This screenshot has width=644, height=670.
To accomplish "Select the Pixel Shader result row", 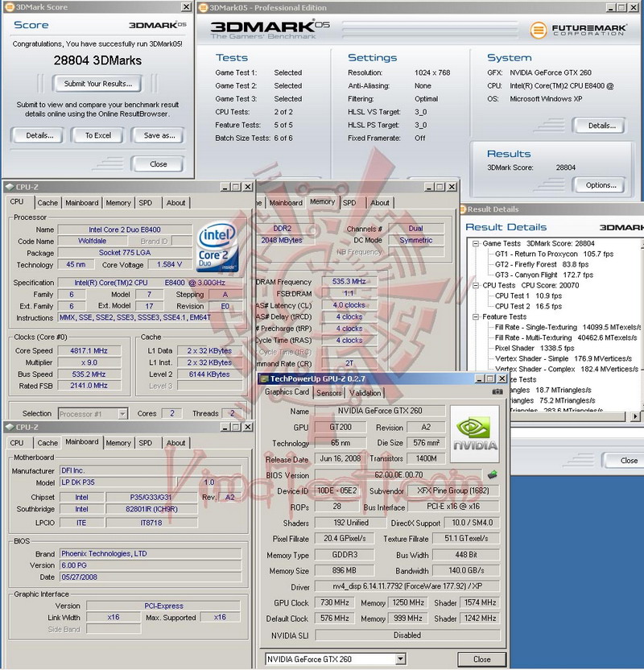I will [x=535, y=348].
